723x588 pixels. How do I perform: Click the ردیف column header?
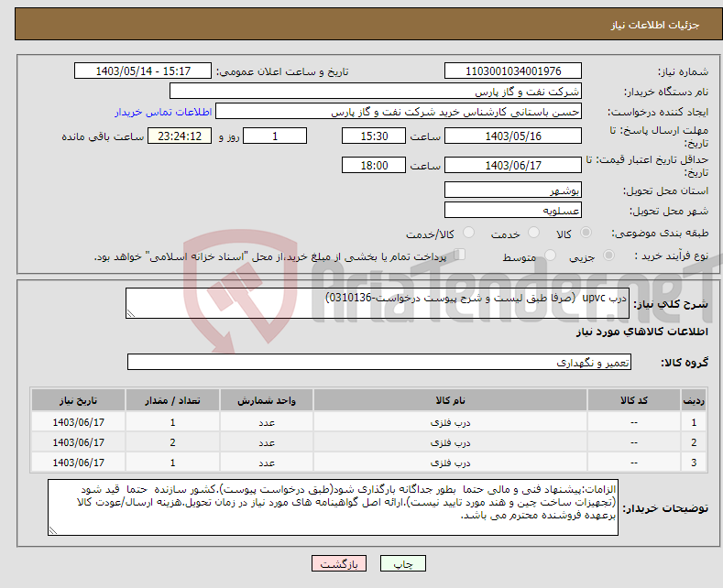pos(694,400)
